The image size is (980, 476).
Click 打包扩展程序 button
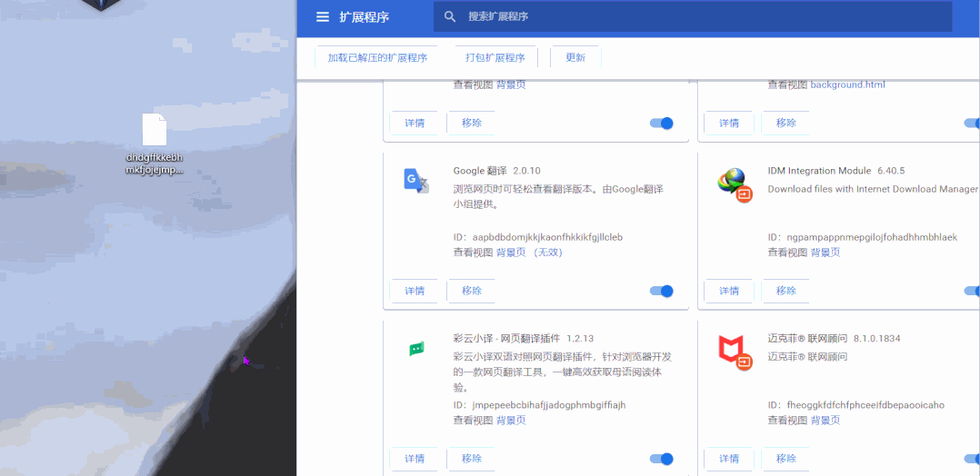[495, 57]
